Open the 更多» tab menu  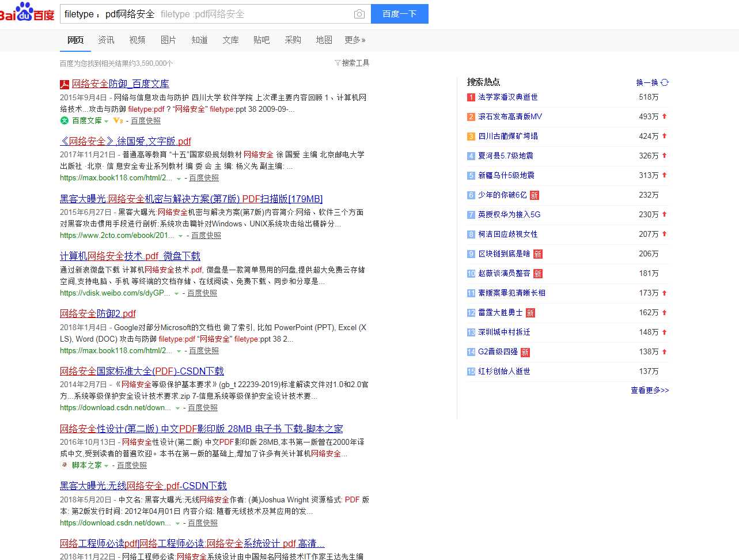click(x=355, y=40)
